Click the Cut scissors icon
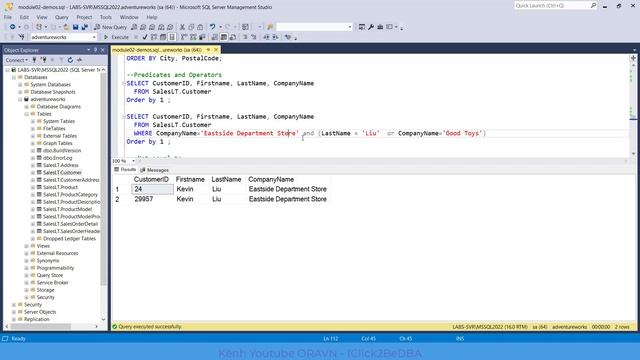This screenshot has height=360, width=640. click(x=182, y=27)
